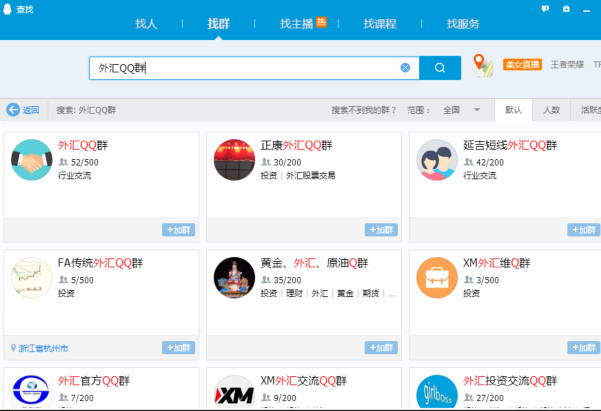601x411 pixels.
Task: Click the QQ penguin logo icon
Action: (7, 8)
